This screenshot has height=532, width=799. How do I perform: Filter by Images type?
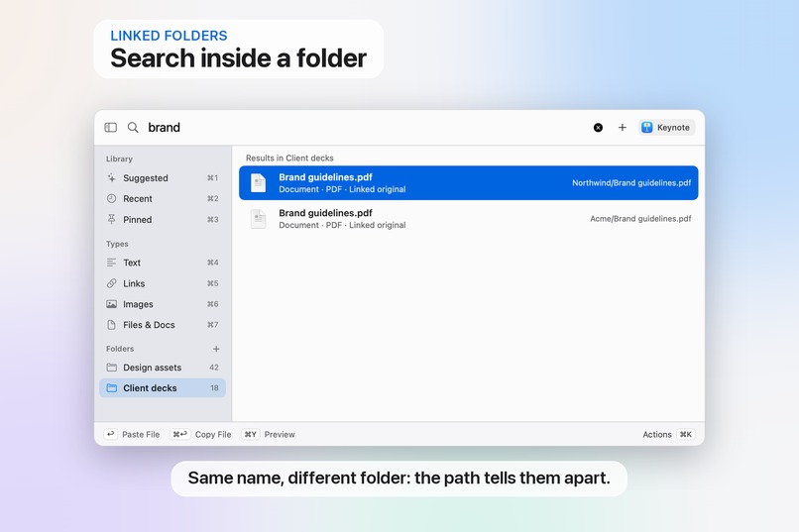(x=163, y=304)
